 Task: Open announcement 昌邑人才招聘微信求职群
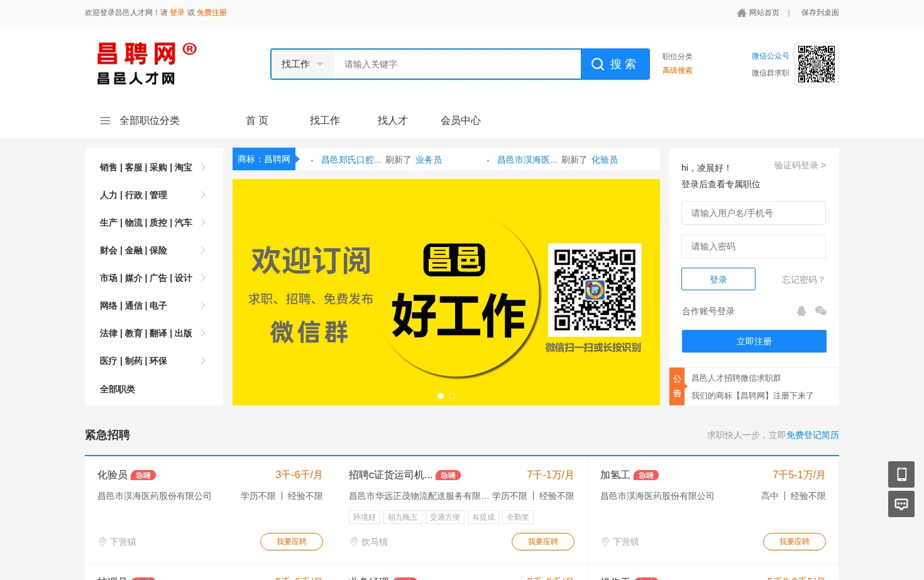coord(736,378)
